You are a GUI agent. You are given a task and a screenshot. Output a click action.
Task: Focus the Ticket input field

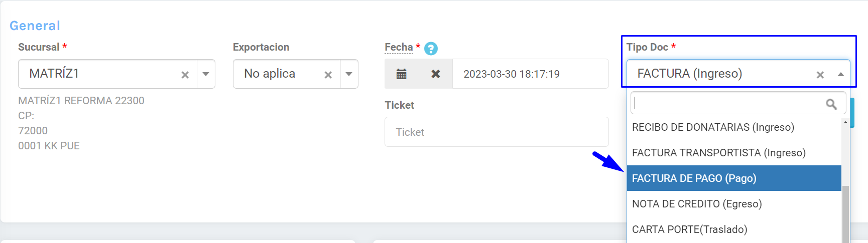[496, 132]
